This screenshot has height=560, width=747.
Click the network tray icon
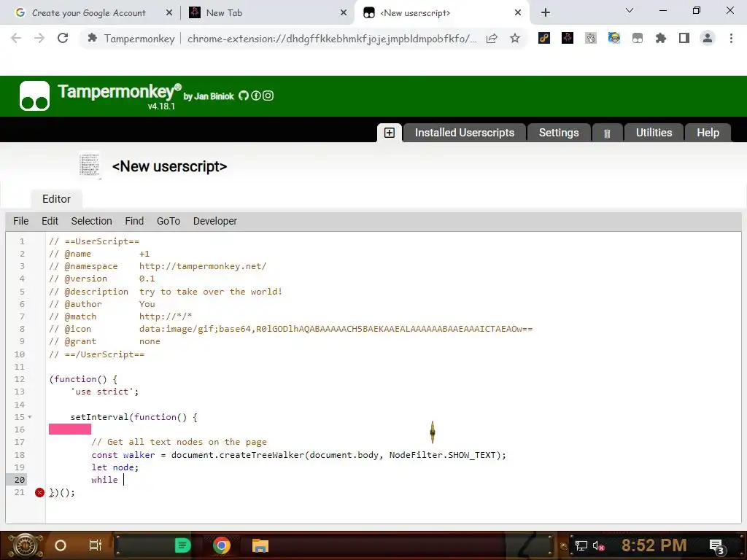[581, 545]
